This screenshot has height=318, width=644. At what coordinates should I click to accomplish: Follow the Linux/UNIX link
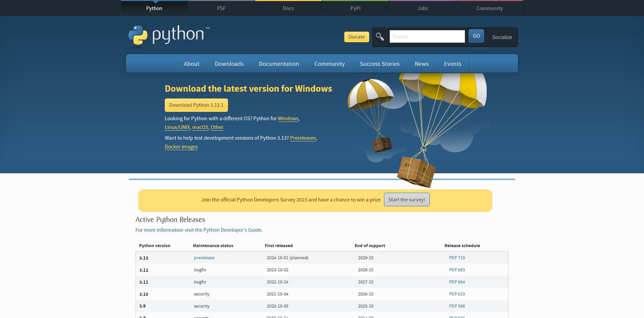pos(177,127)
